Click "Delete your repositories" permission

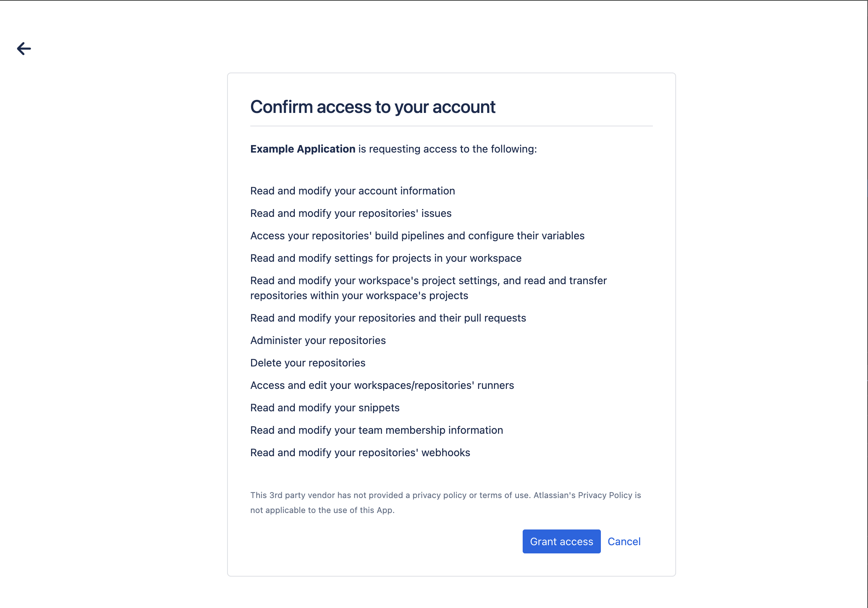pos(308,363)
